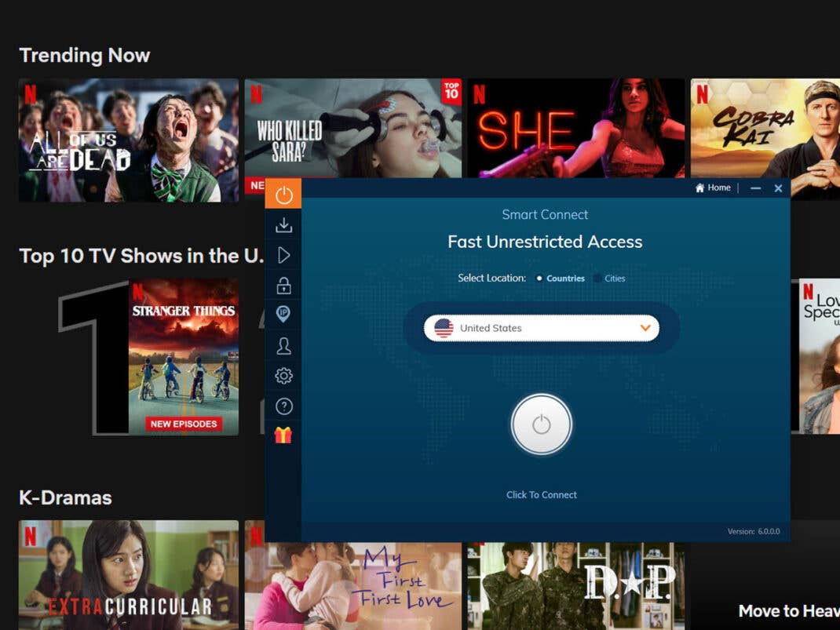Open the padlock security icon
840x630 pixels.
point(283,286)
